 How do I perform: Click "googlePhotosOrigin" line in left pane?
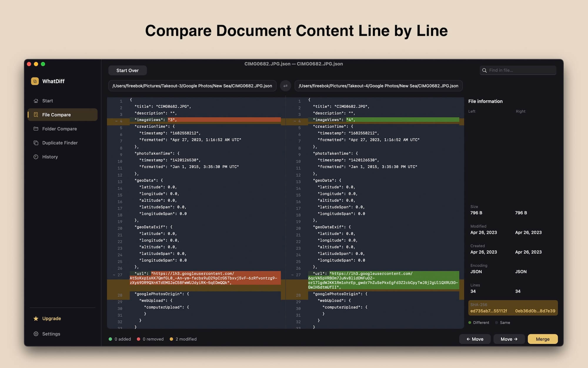pos(162,294)
